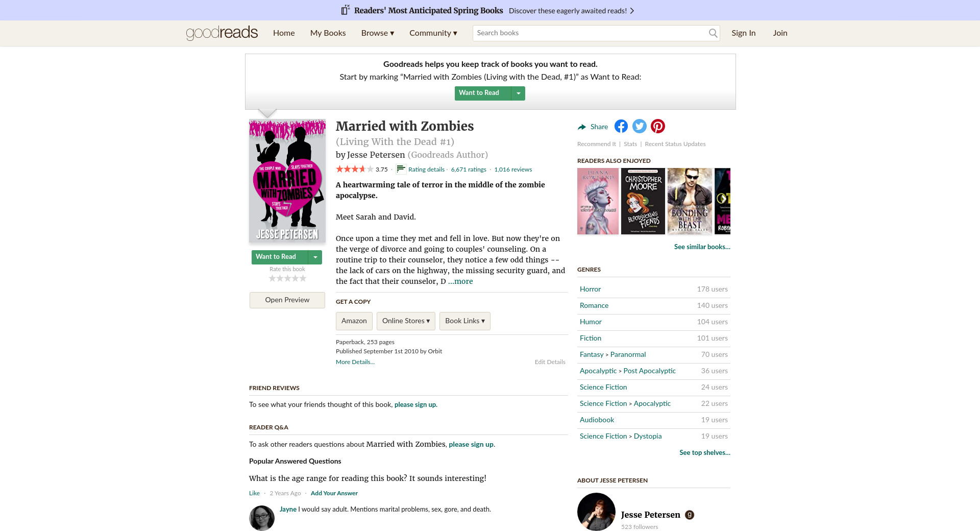Open the rating details chart icon
This screenshot has height=531, width=980.
[x=401, y=170]
